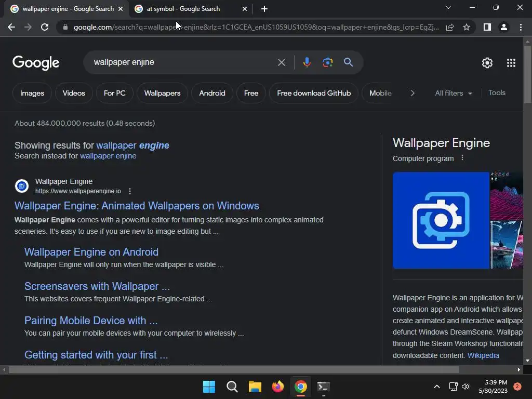
Task: Open the Google apps grid
Action: click(511, 63)
